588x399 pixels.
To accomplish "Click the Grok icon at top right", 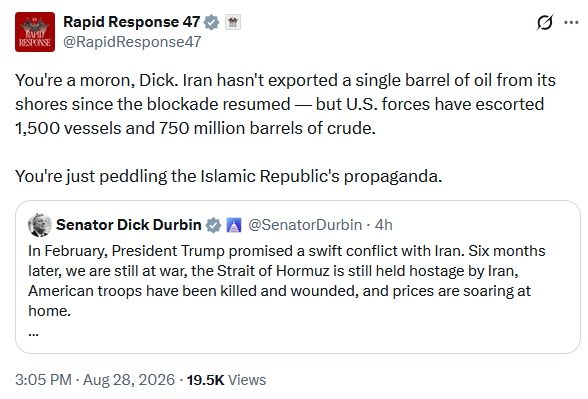I will click(x=544, y=22).
